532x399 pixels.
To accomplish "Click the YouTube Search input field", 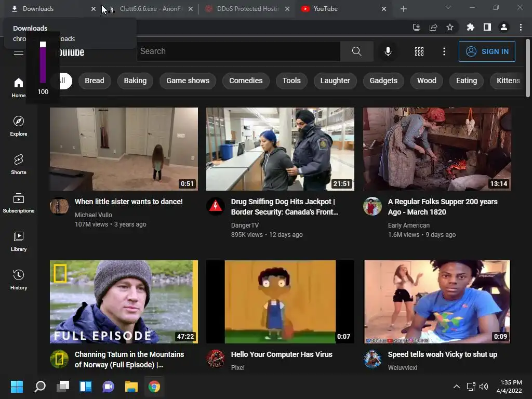I will coord(238,51).
